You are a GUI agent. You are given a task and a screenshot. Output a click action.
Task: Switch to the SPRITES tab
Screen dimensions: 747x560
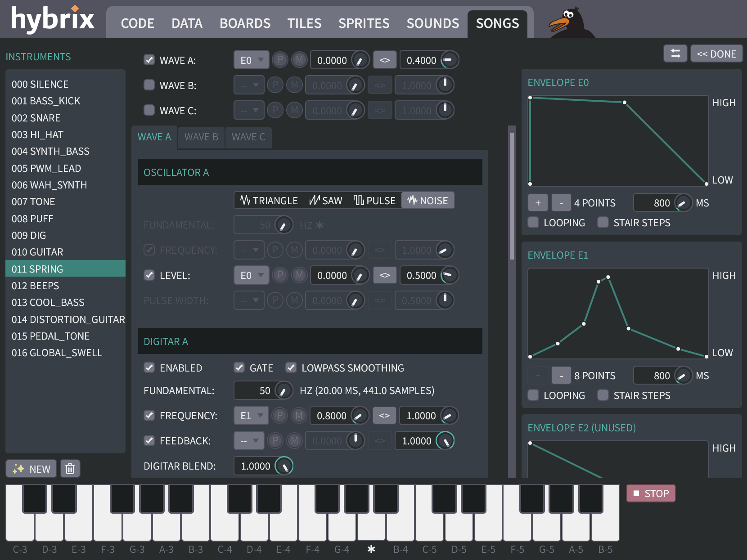364,23
